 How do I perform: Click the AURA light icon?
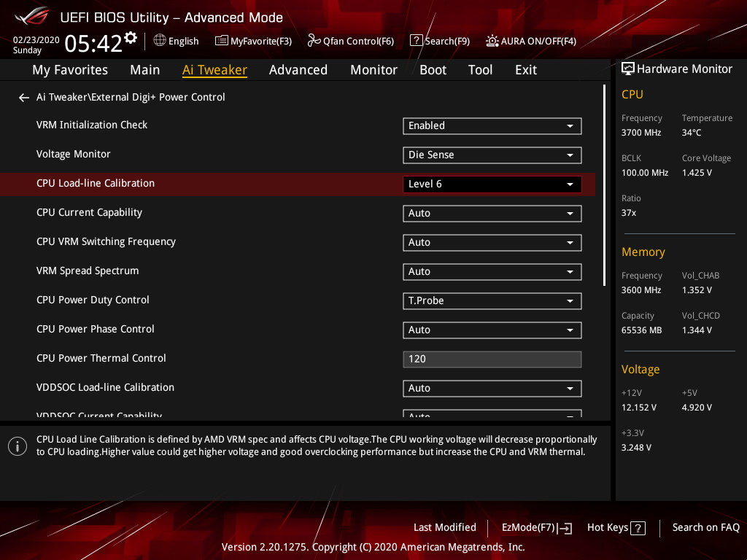(x=492, y=41)
